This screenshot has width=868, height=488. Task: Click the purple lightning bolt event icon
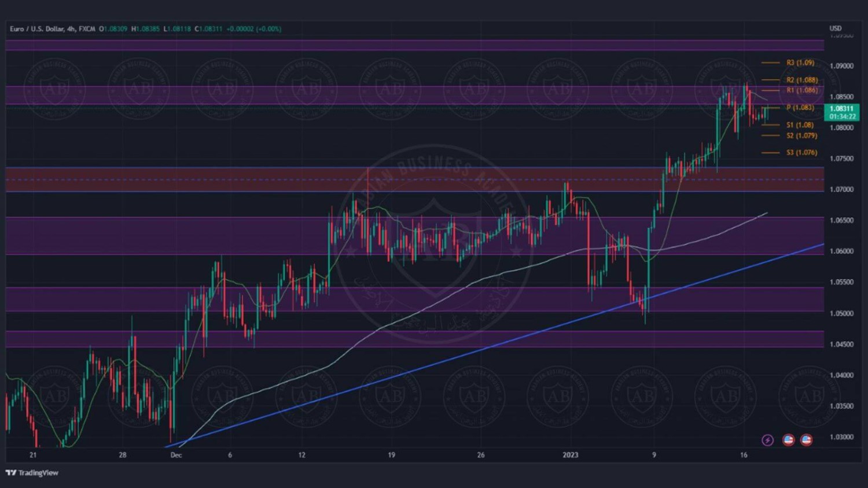coord(767,440)
